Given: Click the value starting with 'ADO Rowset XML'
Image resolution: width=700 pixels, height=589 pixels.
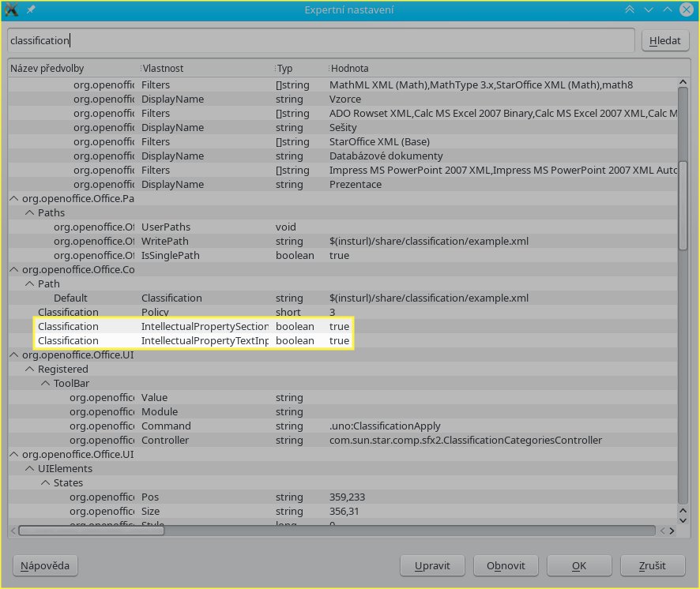Looking at the screenshot, I should tap(503, 114).
